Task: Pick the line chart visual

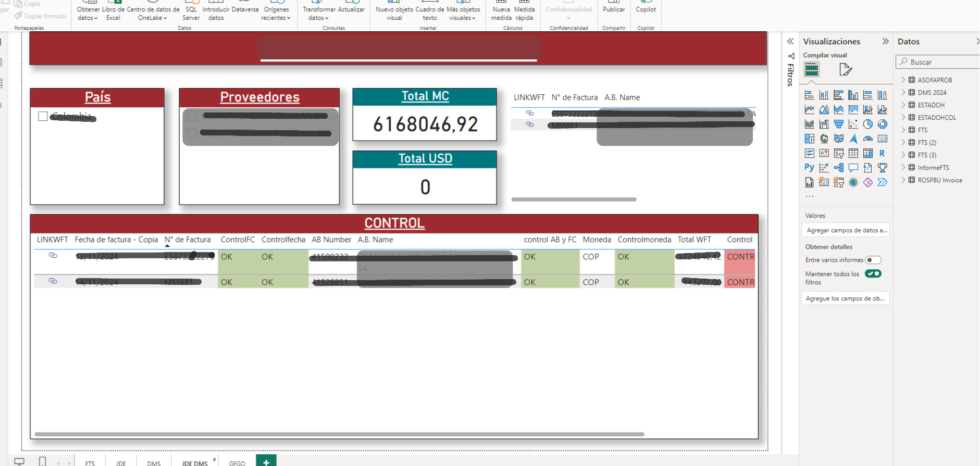Action: [809, 110]
